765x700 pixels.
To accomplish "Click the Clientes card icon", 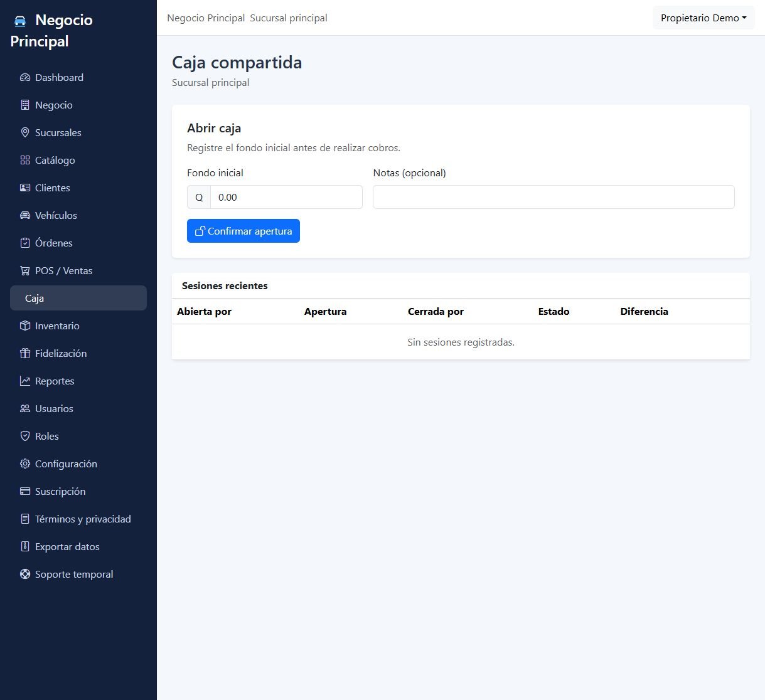I will tap(25, 188).
